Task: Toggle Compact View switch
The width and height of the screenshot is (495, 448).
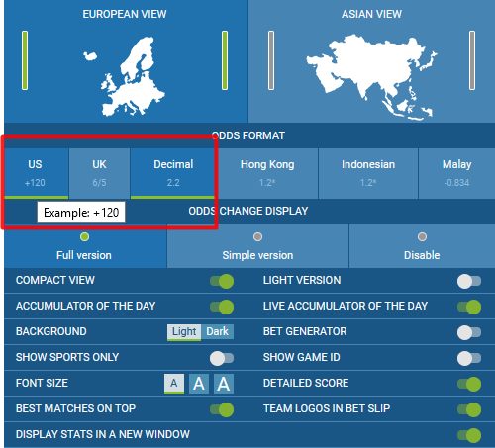Action: click(x=222, y=281)
